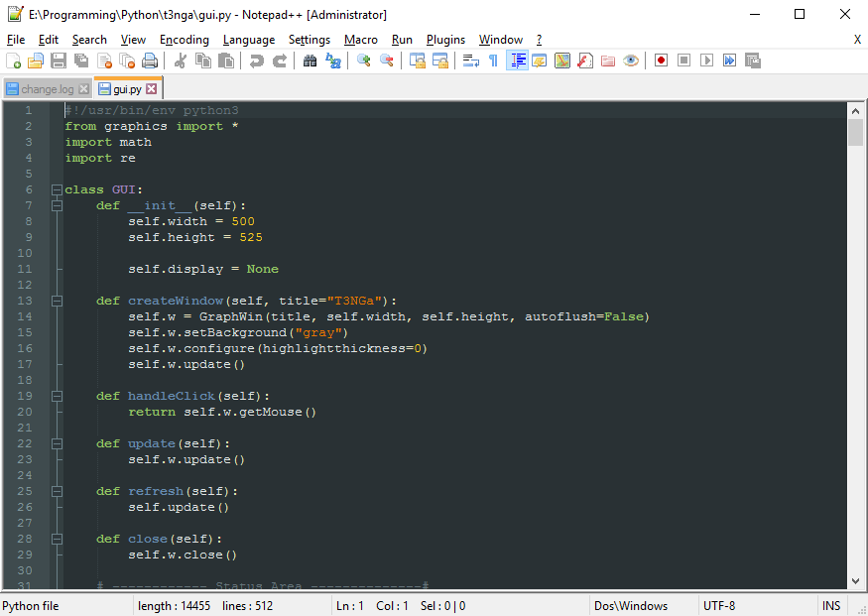The height and width of the screenshot is (616, 868).
Task: Open a file using the folder icon
Action: tap(36, 61)
